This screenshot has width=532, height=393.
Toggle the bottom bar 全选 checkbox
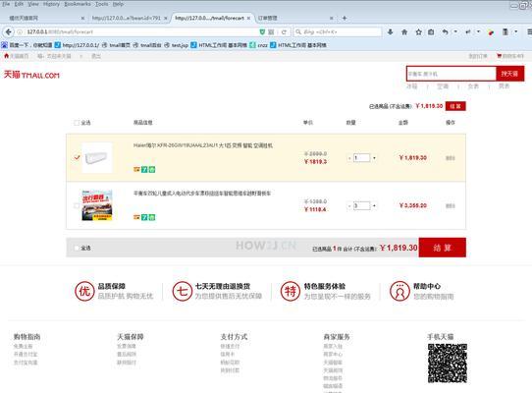coord(77,248)
